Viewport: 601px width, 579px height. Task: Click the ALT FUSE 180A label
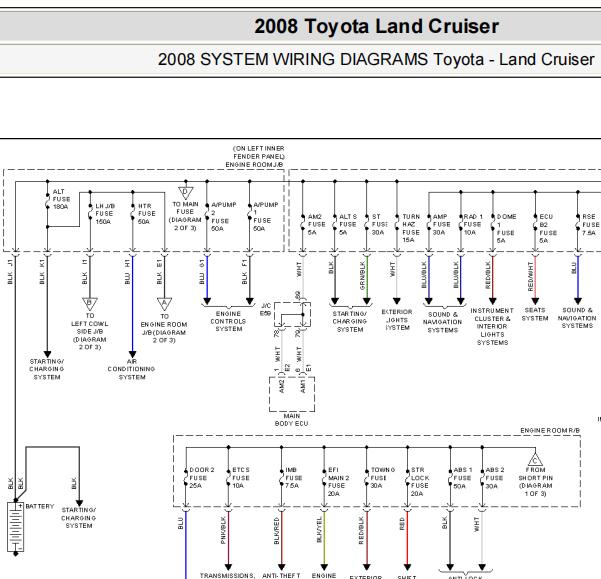(x=61, y=199)
